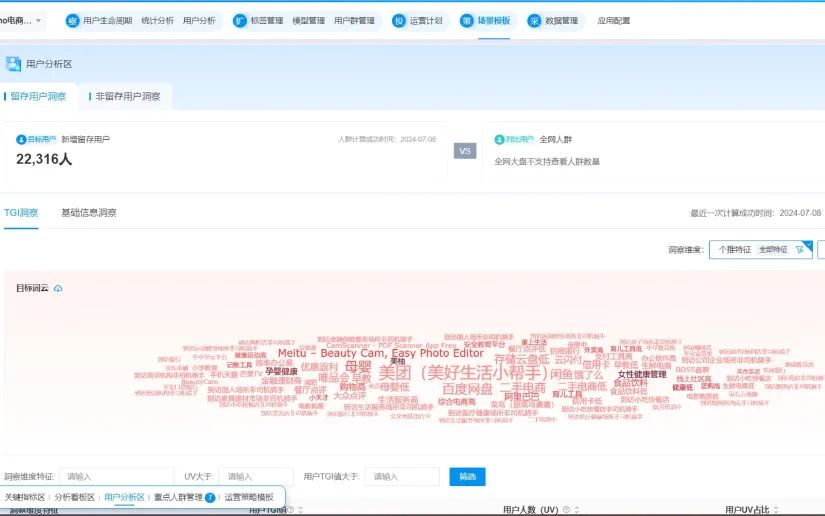Go to 重点人群管理 in floating nav
The image size is (825, 516).
pos(178,497)
